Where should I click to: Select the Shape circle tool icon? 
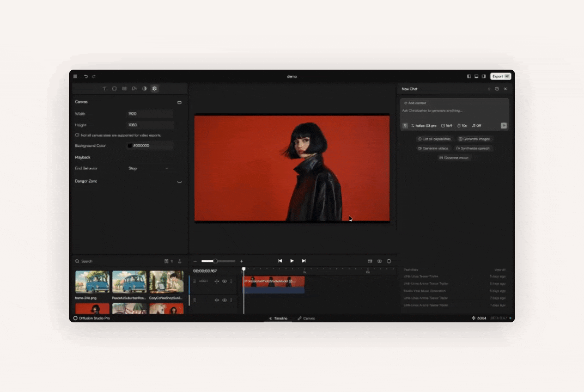[114, 89]
